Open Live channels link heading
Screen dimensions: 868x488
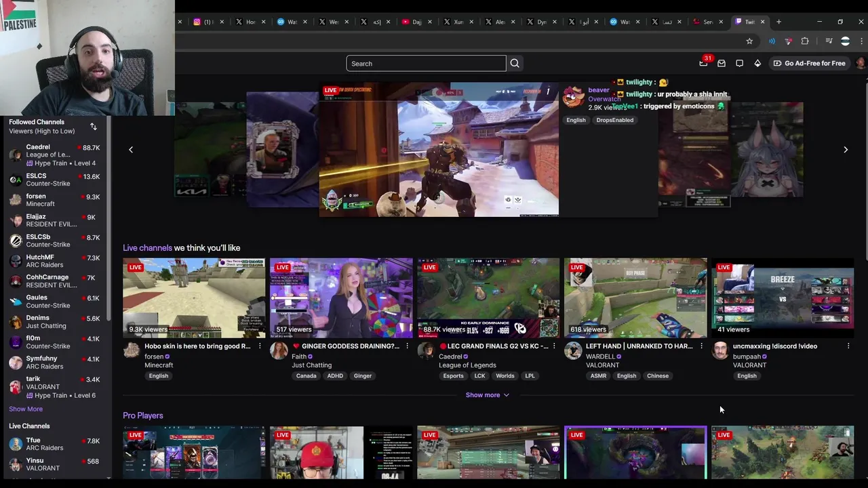[147, 248]
